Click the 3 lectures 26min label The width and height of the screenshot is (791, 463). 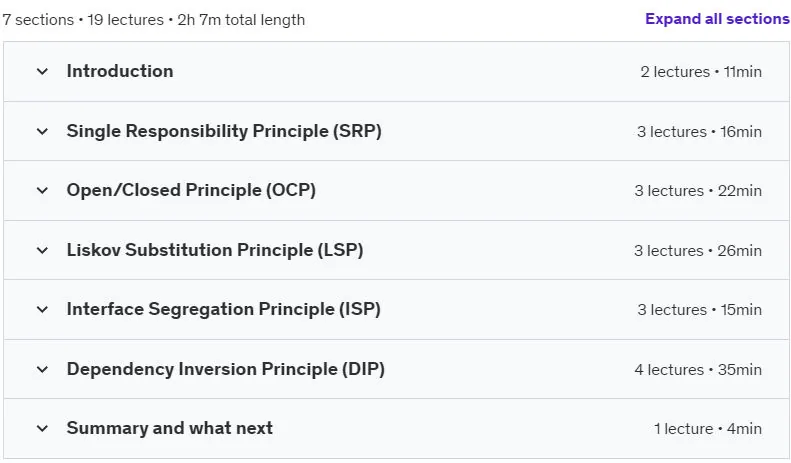[x=698, y=251]
